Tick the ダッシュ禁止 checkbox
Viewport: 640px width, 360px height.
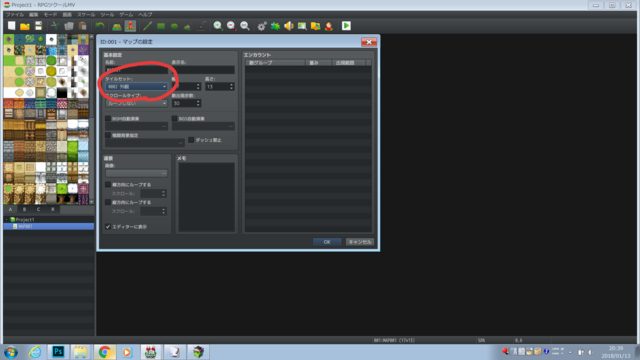click(x=191, y=140)
